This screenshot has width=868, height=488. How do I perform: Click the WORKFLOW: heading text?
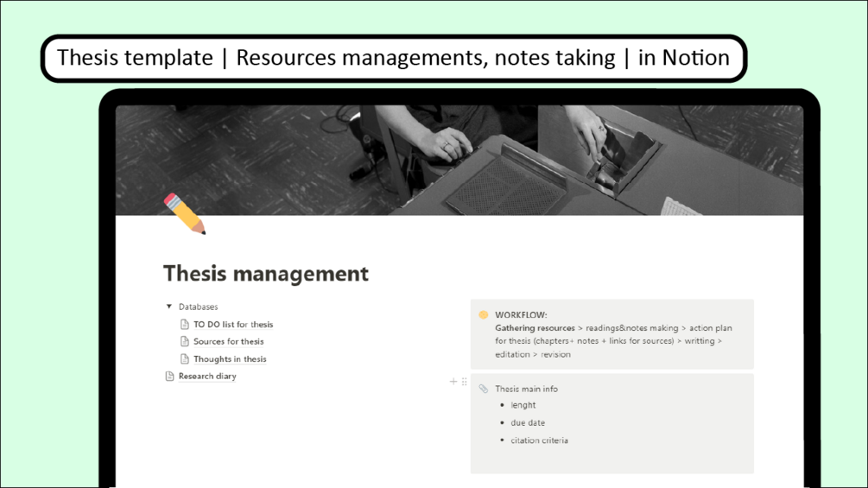[x=521, y=314]
